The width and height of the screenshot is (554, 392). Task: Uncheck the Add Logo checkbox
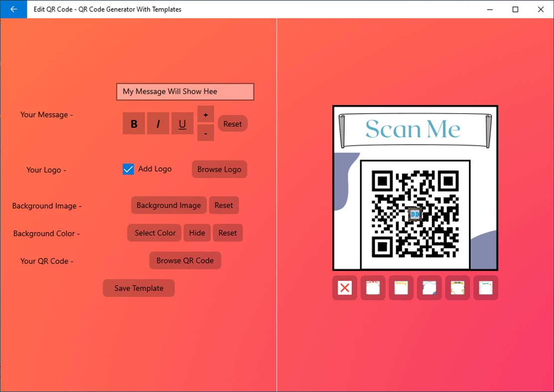pyautogui.click(x=128, y=169)
